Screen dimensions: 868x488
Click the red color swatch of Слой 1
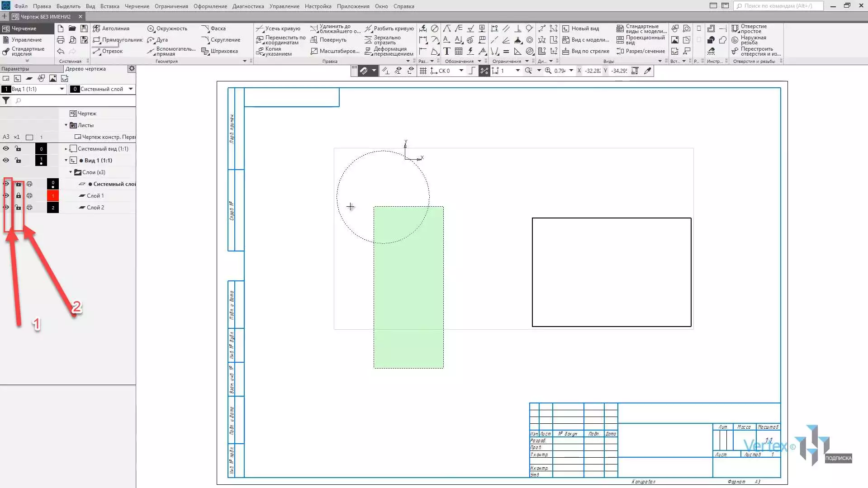click(x=53, y=196)
